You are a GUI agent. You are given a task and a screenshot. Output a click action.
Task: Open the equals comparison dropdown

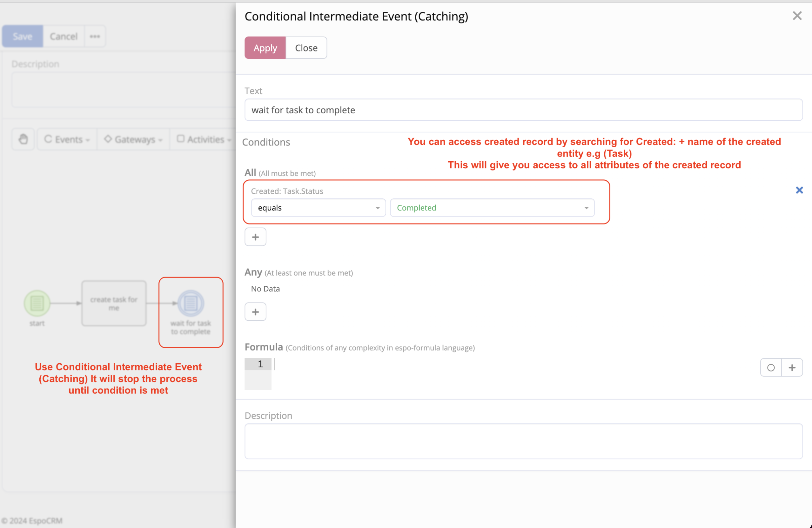coord(318,208)
